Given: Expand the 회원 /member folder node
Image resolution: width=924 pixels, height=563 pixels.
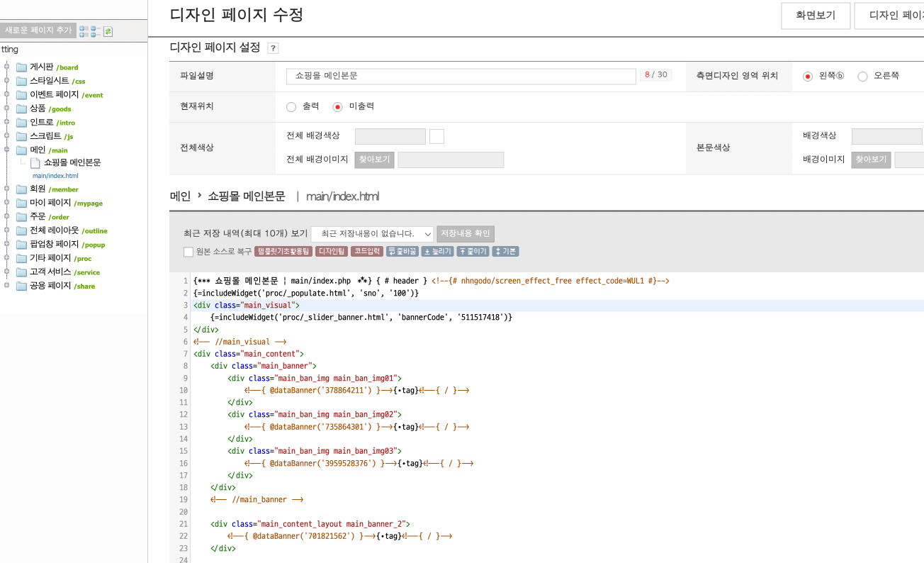Looking at the screenshot, I should point(7,189).
